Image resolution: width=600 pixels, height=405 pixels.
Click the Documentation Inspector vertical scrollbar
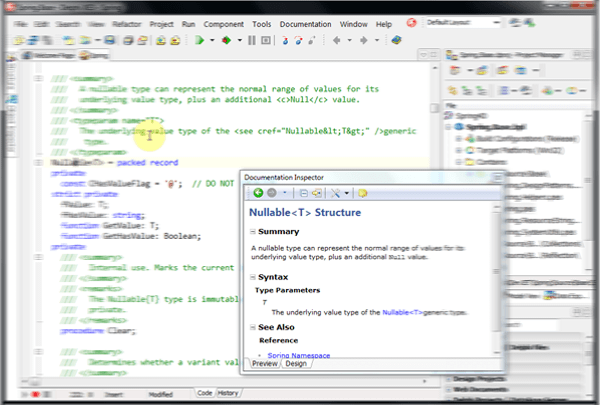(497, 279)
